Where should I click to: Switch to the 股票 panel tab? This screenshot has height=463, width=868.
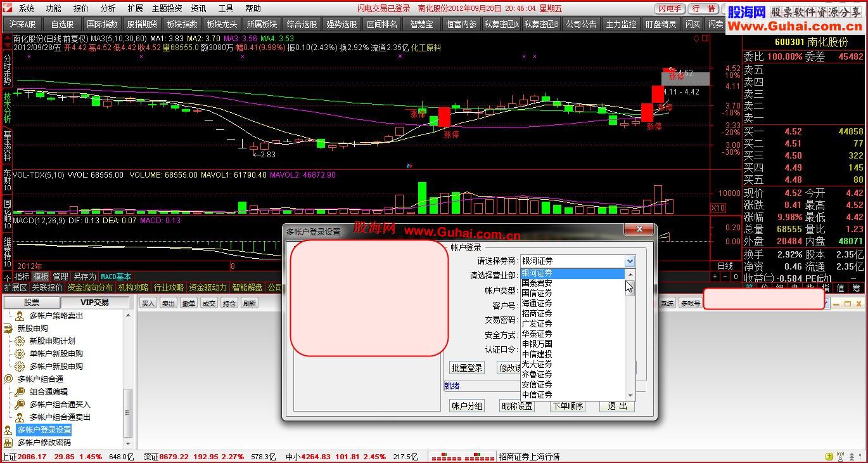pos(32,303)
